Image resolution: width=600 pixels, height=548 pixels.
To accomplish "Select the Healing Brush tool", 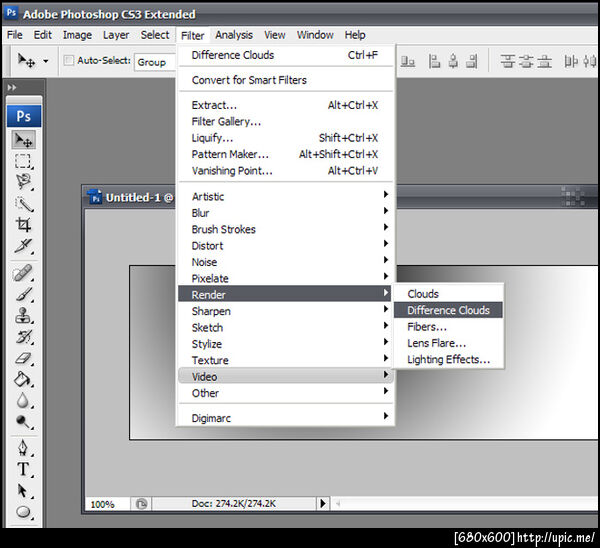I will pyautogui.click(x=23, y=273).
